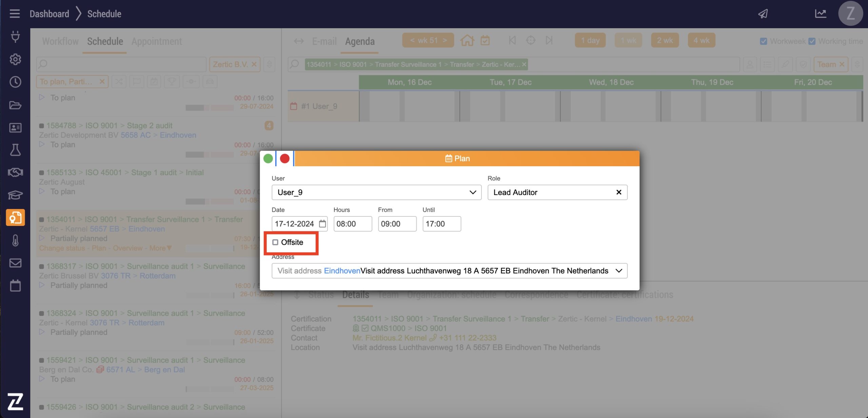The image size is (868, 418).
Task: Open the lab flask sidebar icon
Action: [15, 150]
